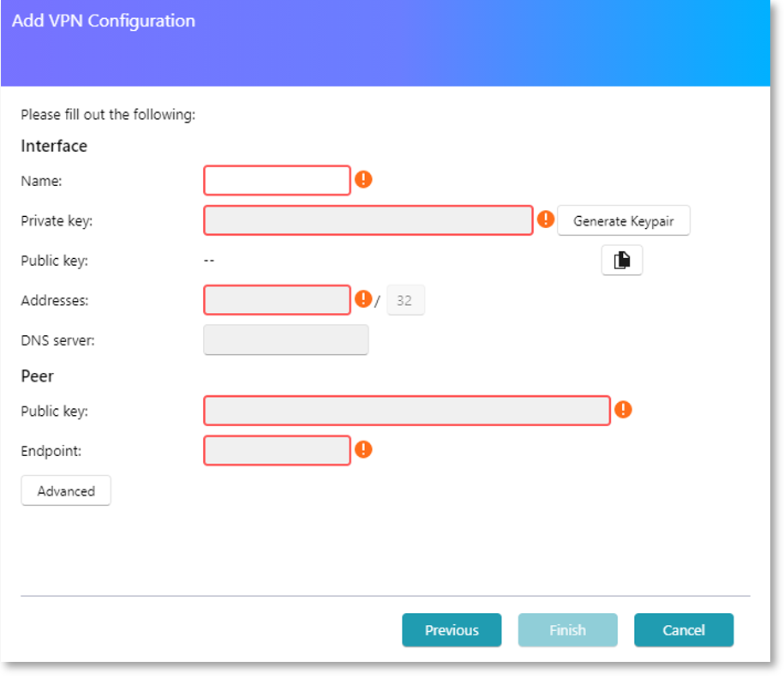This screenshot has height=679, width=784.
Task: Cancel the VPN configuration dialog
Action: coord(684,630)
